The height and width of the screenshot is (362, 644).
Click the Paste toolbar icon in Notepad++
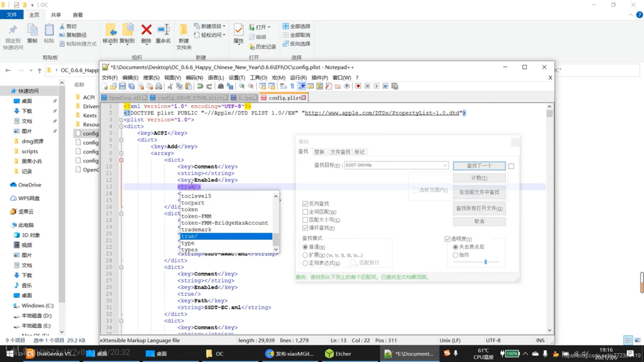(x=189, y=86)
